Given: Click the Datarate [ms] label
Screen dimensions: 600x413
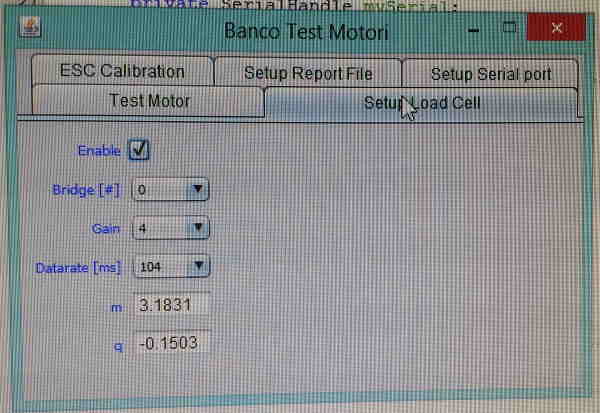Looking at the screenshot, I should [78, 268].
